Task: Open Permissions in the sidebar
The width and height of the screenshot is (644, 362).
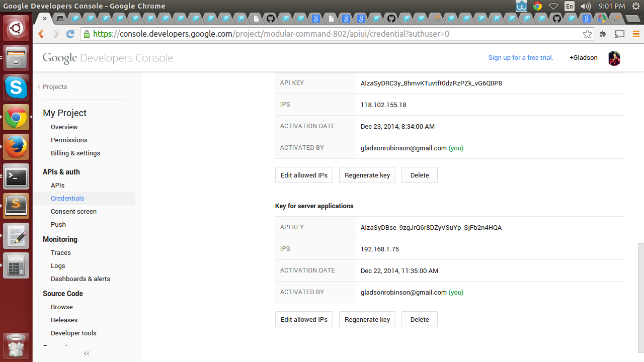Action: [69, 140]
